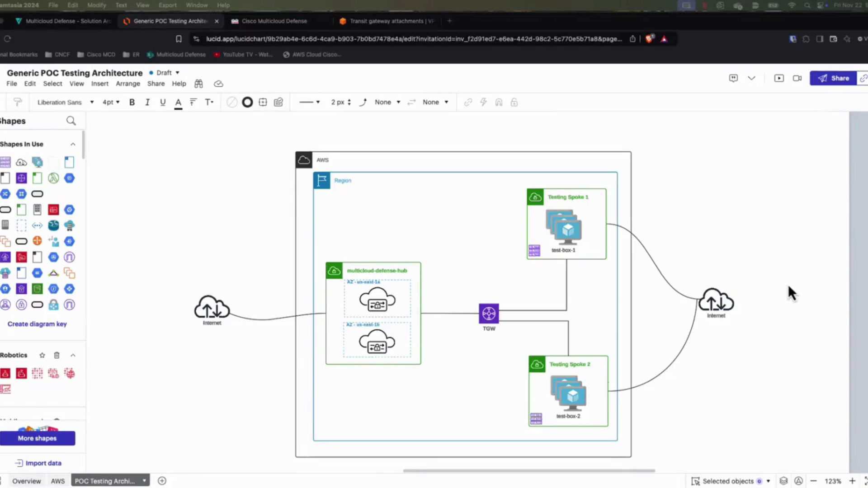Search shapes with the magnifier icon
The width and height of the screenshot is (868, 488).
71,121
